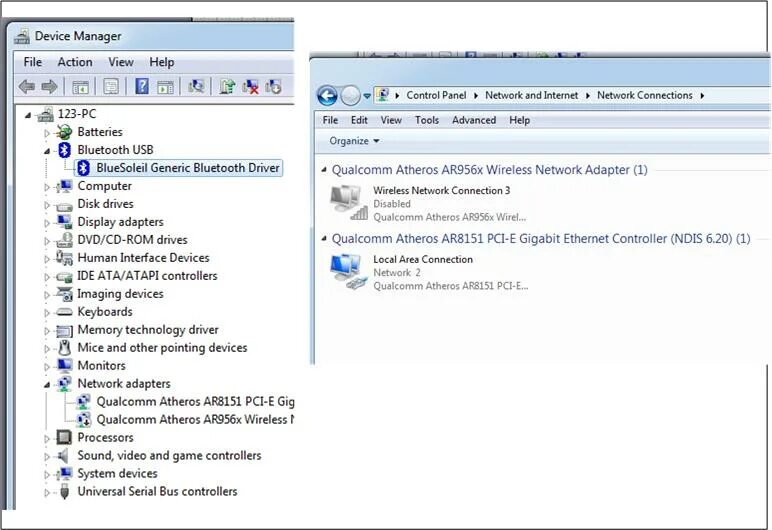This screenshot has width=772, height=530.
Task: Click Control Panel in the address breadcrumb
Action: tap(436, 95)
